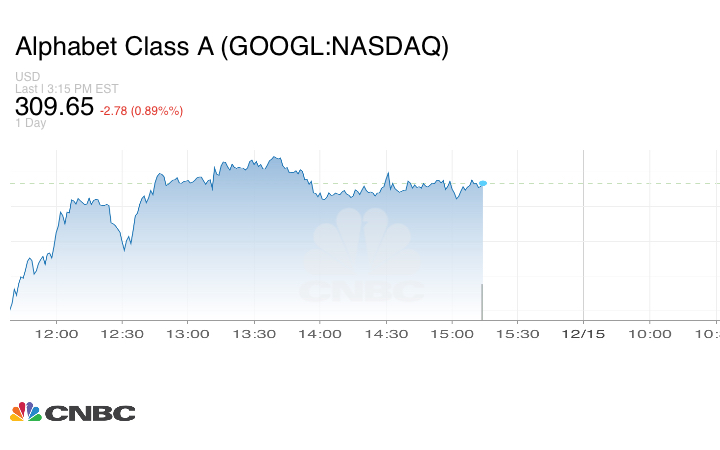Click the Alphabet Class A (GOOGL:NASDAQ) title
Viewport: 720px width, 450px height.
click(x=231, y=47)
